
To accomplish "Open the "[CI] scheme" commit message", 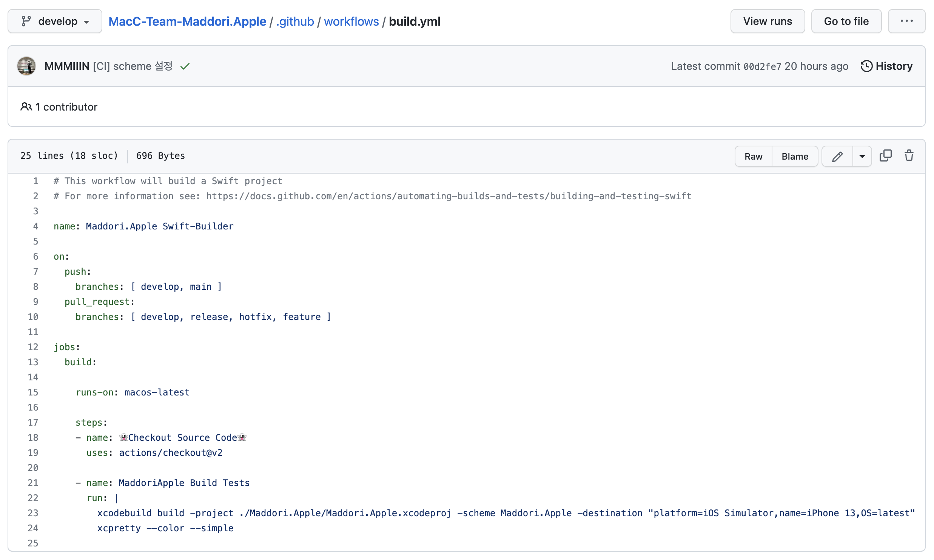I will [133, 66].
